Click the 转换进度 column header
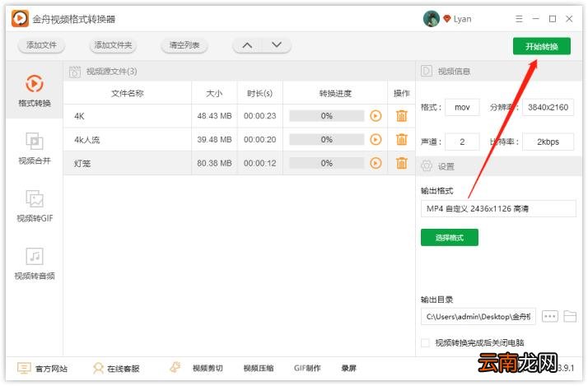The height and width of the screenshot is (386, 588). coord(335,93)
